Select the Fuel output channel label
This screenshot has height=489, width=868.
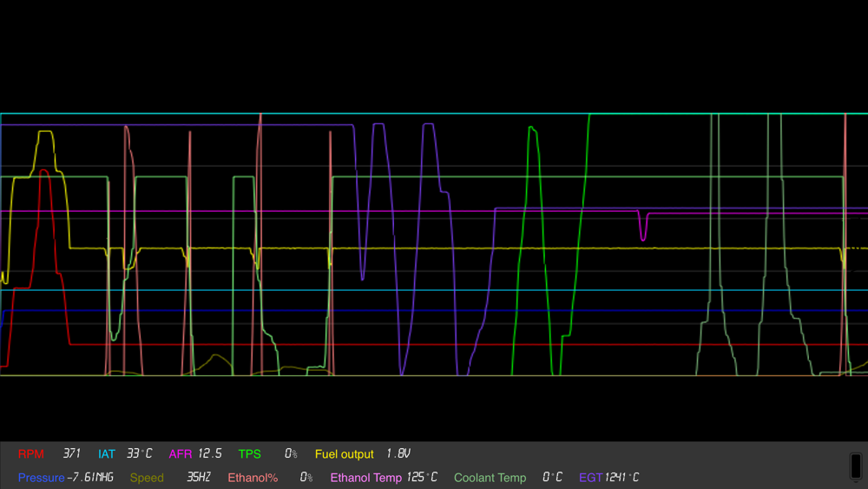345,454
